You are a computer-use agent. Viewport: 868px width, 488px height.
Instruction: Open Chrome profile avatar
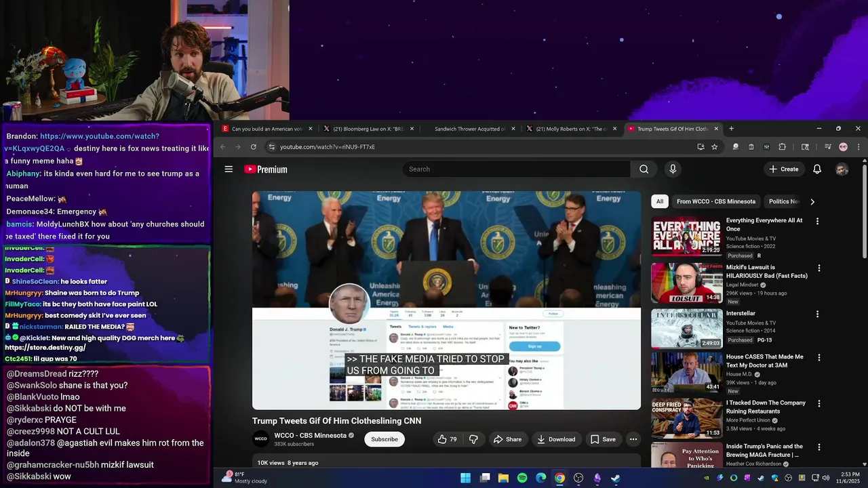[843, 146]
